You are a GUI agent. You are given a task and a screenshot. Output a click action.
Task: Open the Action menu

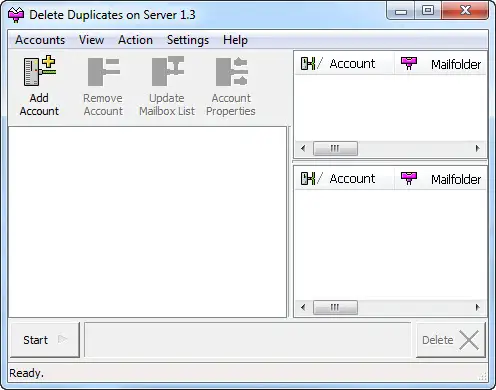tap(135, 40)
